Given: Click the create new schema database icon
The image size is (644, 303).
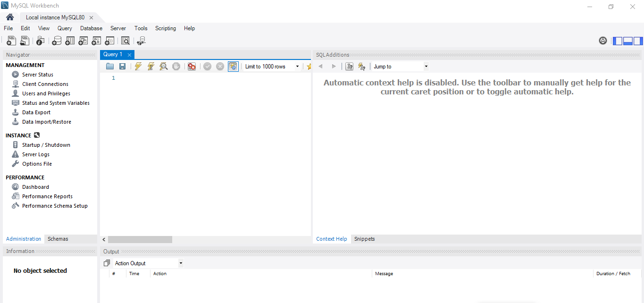Looking at the screenshot, I should pos(57,41).
